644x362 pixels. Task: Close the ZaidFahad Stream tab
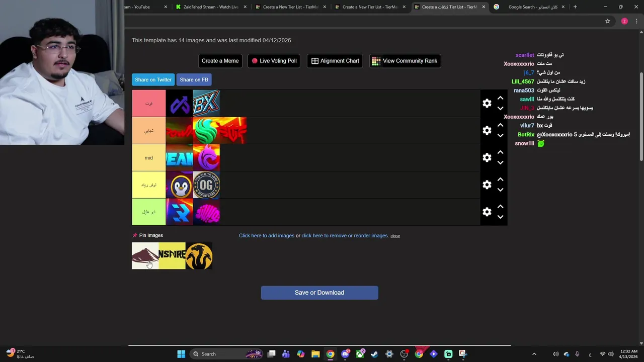[x=245, y=7]
